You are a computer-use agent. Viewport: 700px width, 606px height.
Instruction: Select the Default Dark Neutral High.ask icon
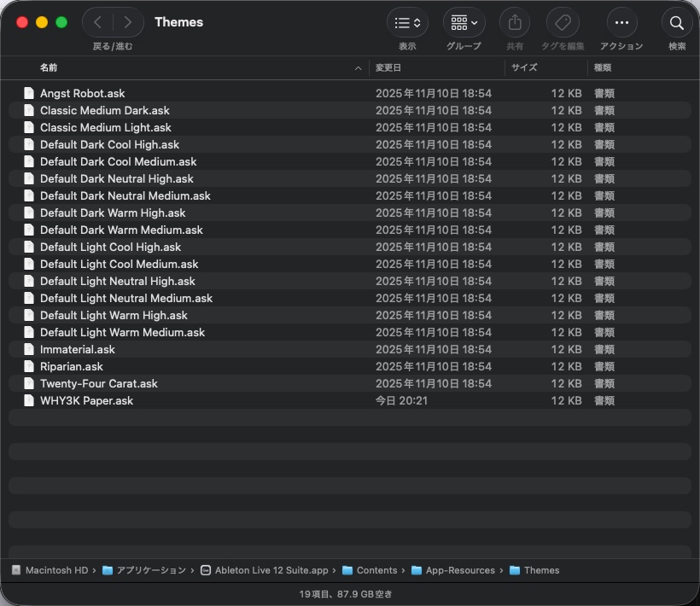(29, 178)
